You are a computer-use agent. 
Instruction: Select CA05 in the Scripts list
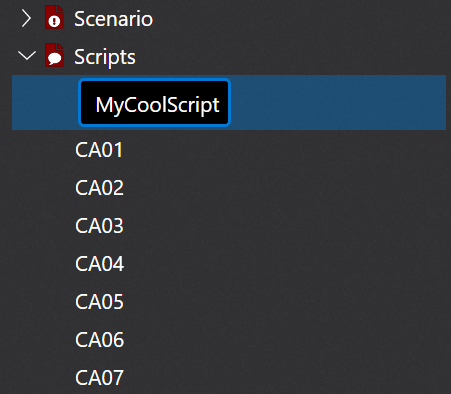pyautogui.click(x=99, y=302)
